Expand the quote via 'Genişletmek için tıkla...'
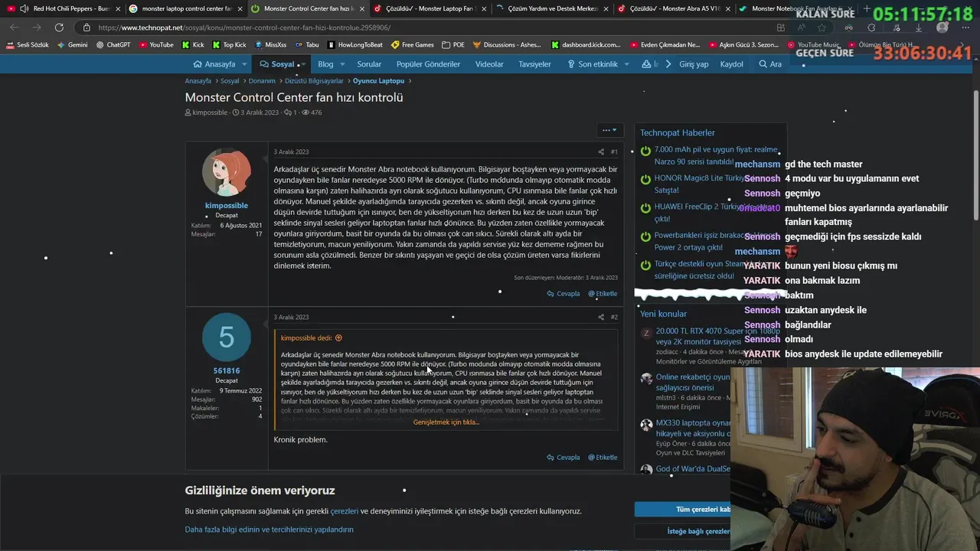 (x=446, y=422)
